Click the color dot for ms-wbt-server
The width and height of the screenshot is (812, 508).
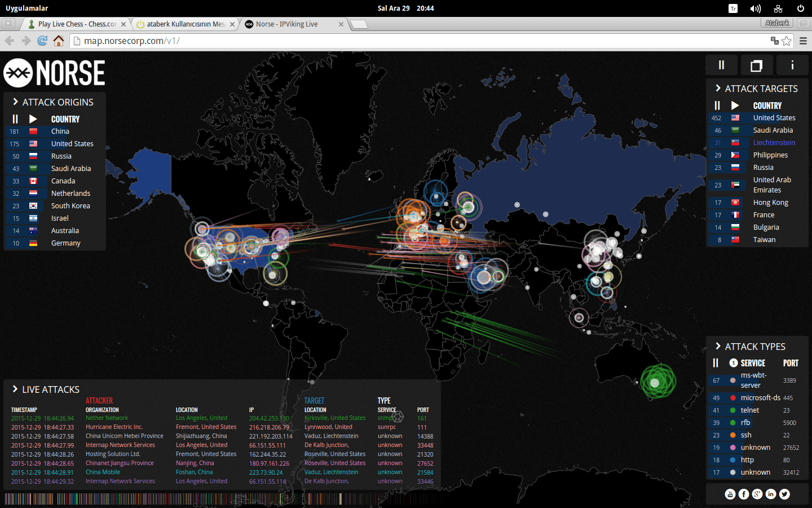tap(732, 380)
